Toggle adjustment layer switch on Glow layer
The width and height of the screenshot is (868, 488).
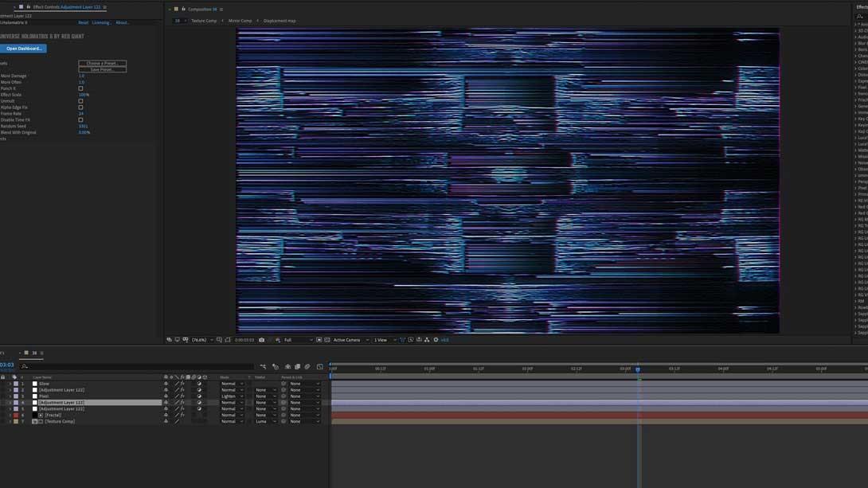(199, 384)
